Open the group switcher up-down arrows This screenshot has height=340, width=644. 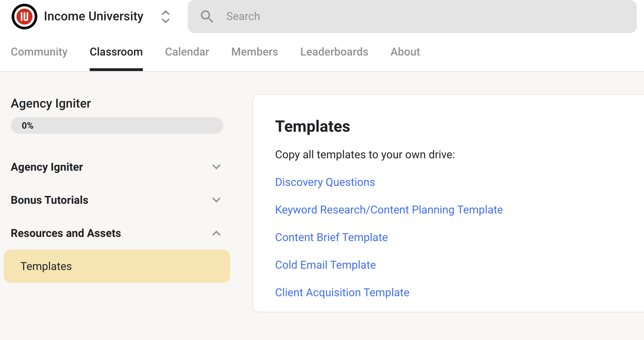(x=166, y=17)
